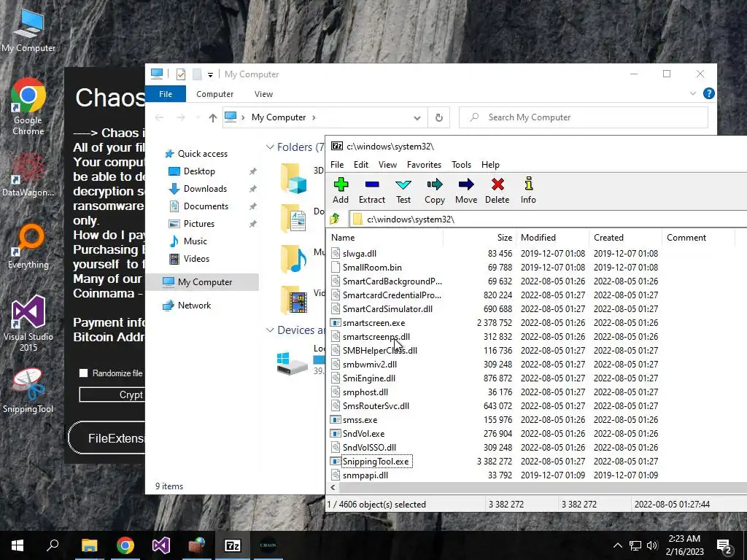Open the 7-Zip Tools menu
The width and height of the screenshot is (747, 560).
coord(461,164)
